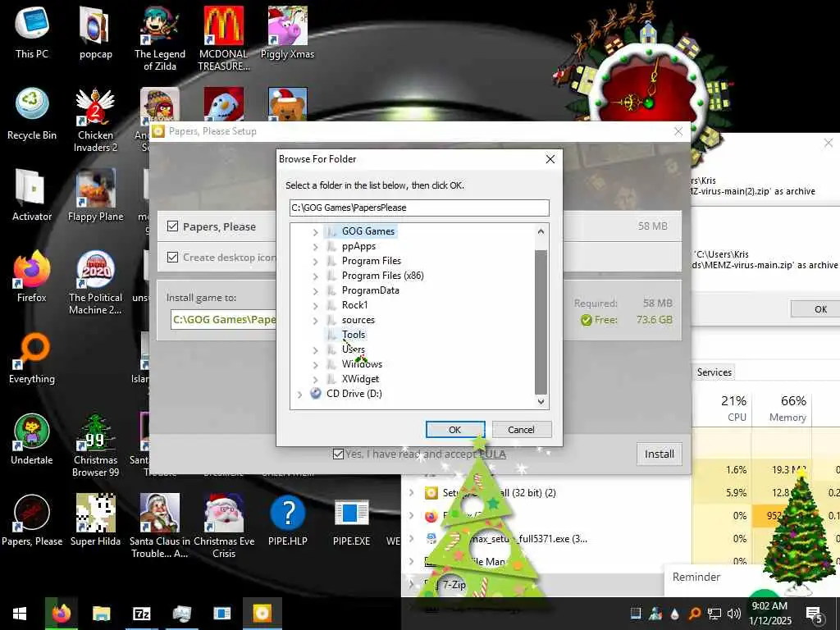Open the notification center icon

815,614
